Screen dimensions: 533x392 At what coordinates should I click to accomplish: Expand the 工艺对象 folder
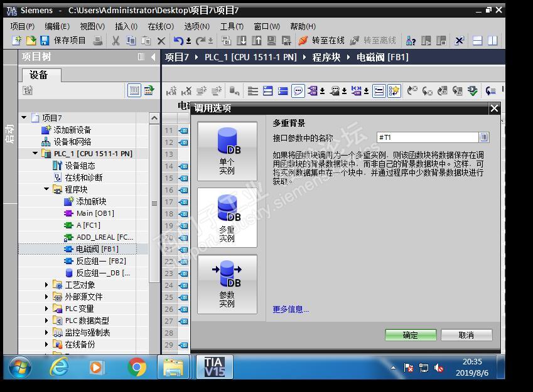click(46, 285)
